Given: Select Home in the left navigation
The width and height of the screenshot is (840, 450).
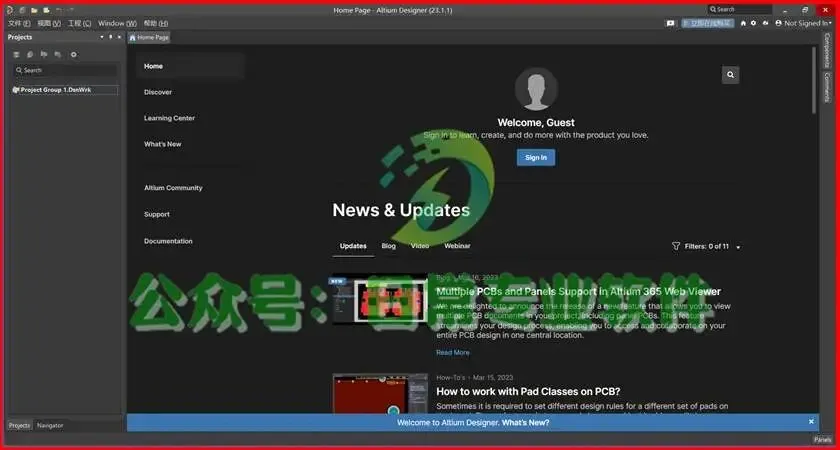Looking at the screenshot, I should click(191, 66).
